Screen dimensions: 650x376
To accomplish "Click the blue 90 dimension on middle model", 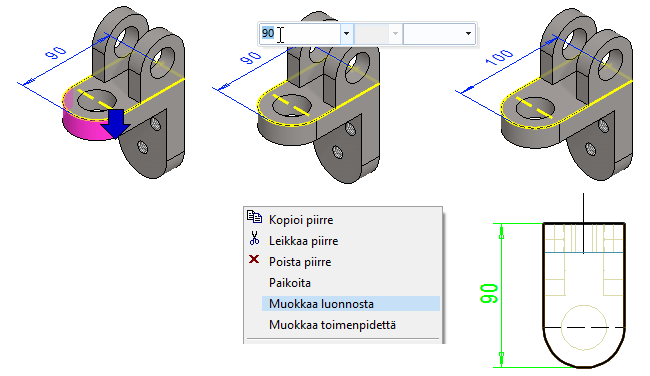I will 251,58.
